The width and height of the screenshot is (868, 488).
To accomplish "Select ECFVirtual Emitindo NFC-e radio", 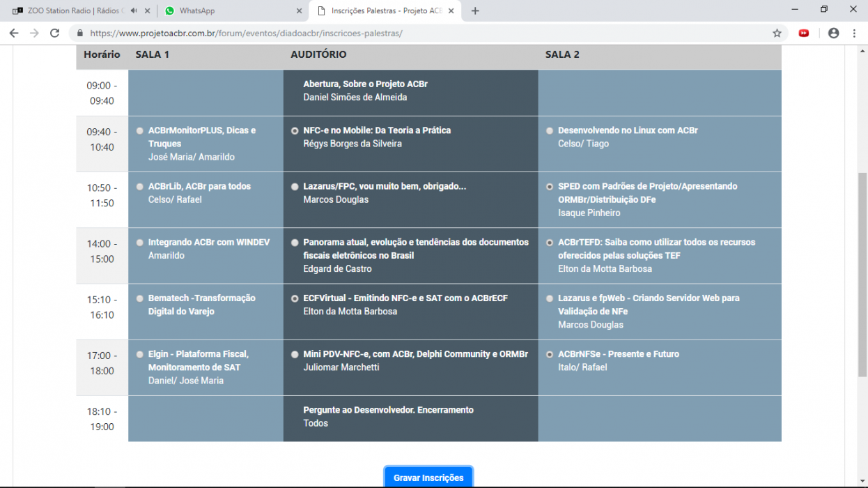I will point(295,298).
